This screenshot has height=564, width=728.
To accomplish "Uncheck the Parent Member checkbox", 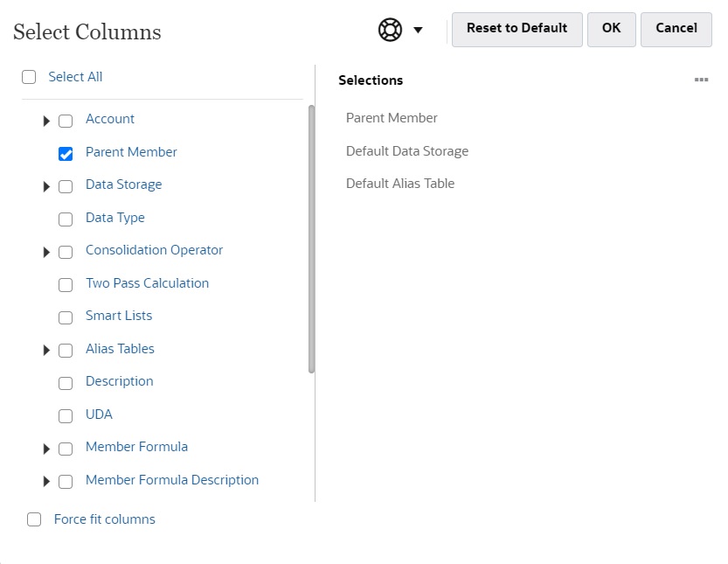I will click(x=66, y=153).
